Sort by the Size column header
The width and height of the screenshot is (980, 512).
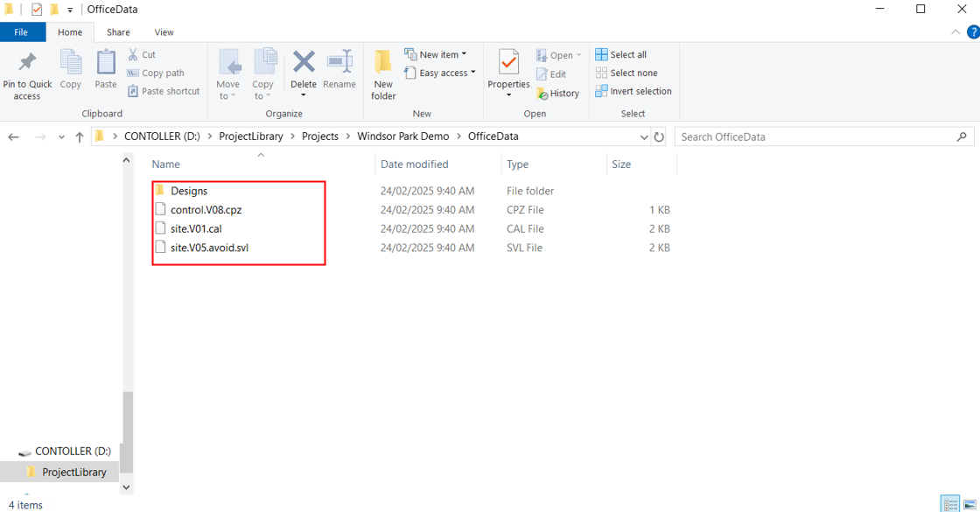coord(641,165)
